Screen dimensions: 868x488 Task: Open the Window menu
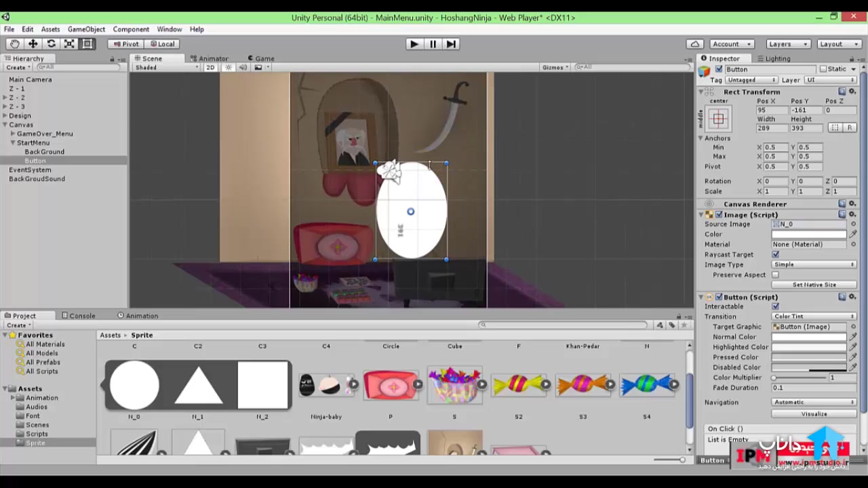(x=169, y=29)
